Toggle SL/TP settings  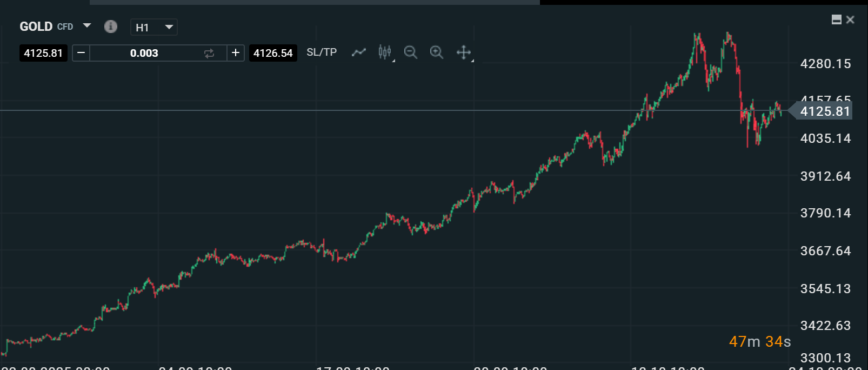322,52
